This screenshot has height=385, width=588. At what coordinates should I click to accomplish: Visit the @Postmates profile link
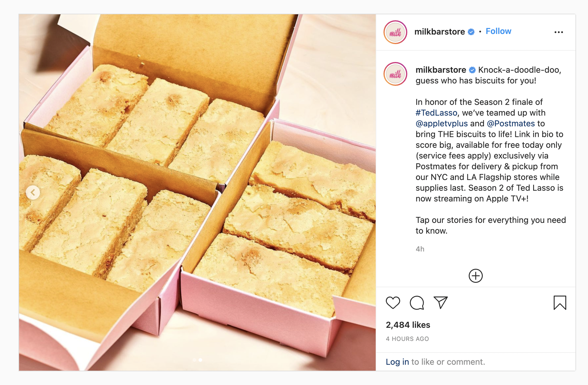click(x=511, y=123)
